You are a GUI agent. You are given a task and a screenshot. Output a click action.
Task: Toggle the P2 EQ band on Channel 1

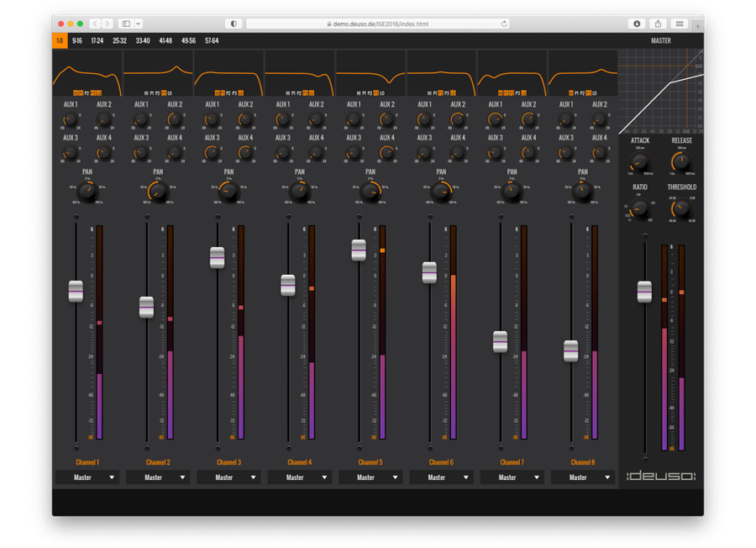click(87, 93)
